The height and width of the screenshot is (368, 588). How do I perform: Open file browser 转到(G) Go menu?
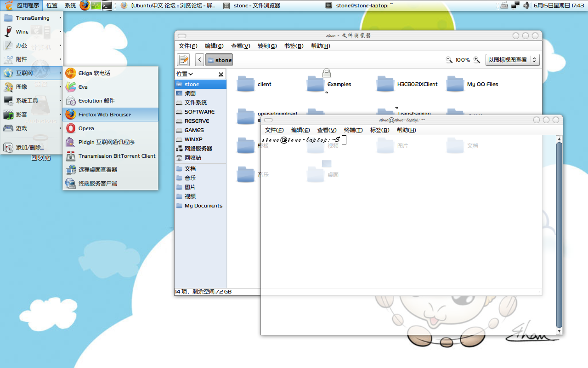(267, 46)
